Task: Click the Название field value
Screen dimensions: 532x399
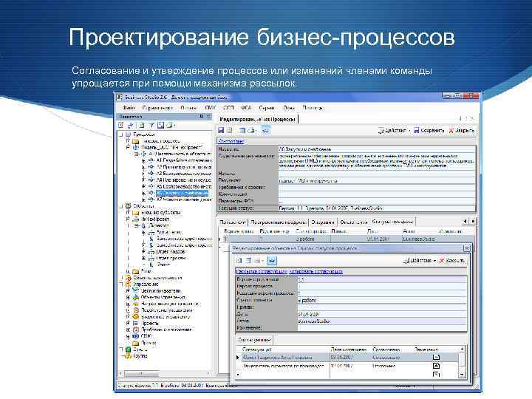Action: [376, 149]
